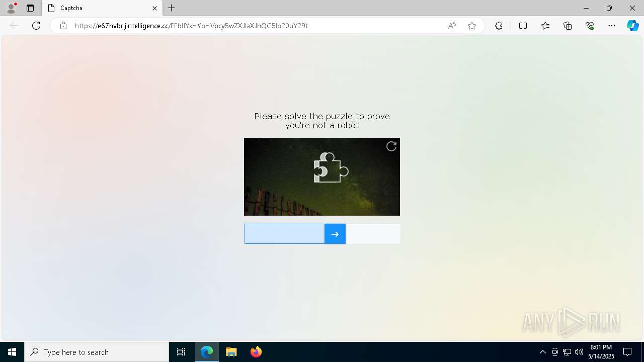Viewport: 644px width, 362px height.
Task: Reload the current page
Action: click(x=36, y=26)
